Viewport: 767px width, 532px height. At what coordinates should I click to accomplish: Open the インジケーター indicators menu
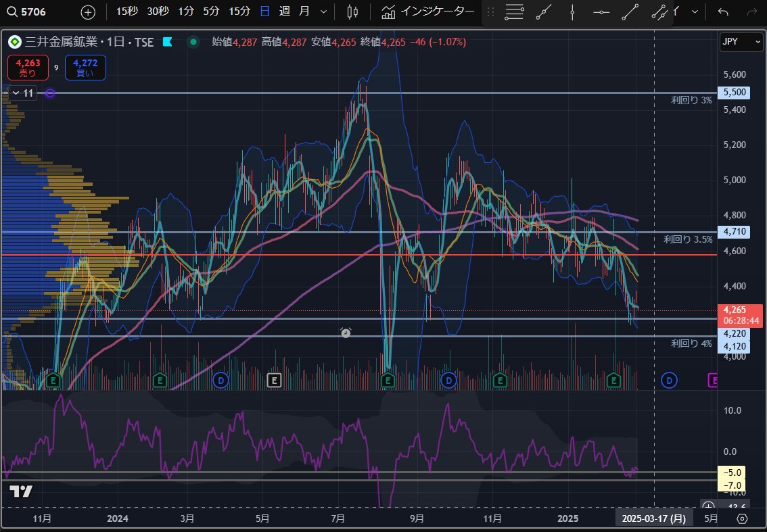[427, 12]
